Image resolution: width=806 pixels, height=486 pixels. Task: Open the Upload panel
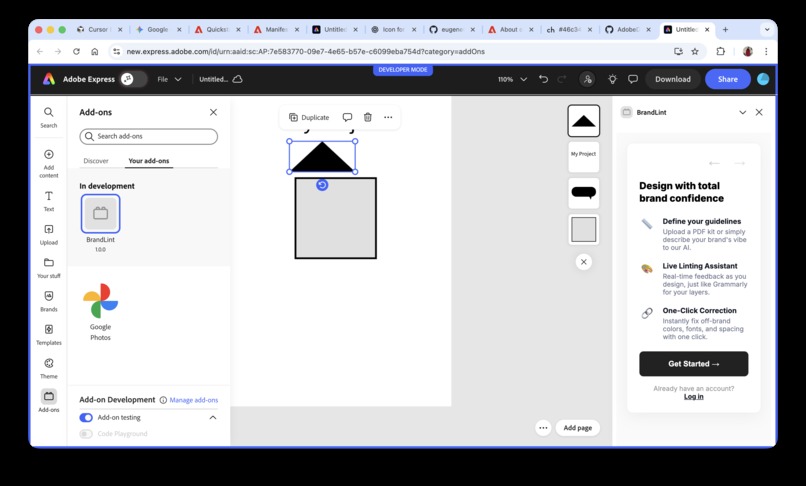(x=49, y=235)
